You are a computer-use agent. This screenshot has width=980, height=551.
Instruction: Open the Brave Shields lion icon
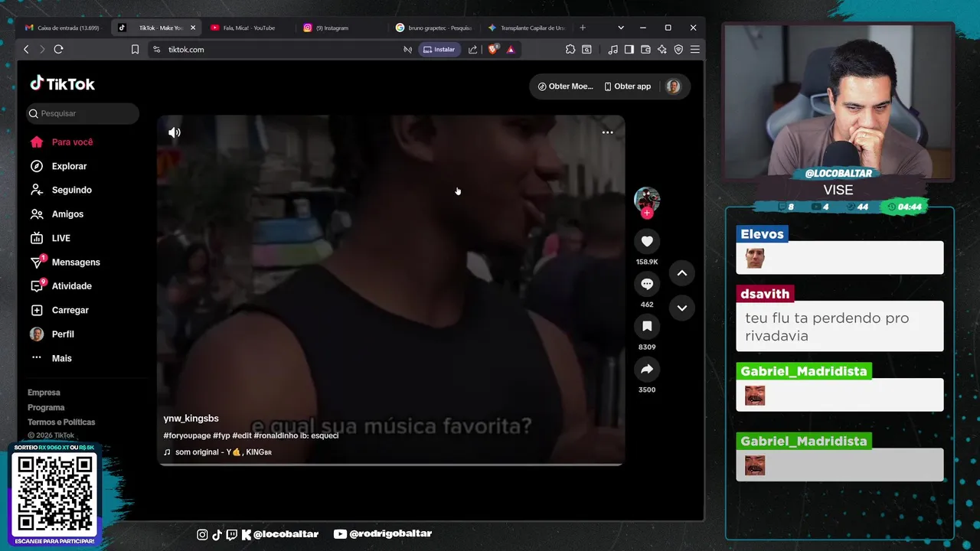[x=493, y=49]
